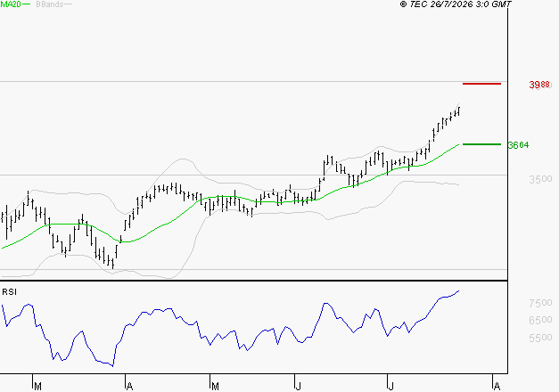The image size is (559, 392).
Task: Click the RSI 7500 level label
Action: [540, 303]
